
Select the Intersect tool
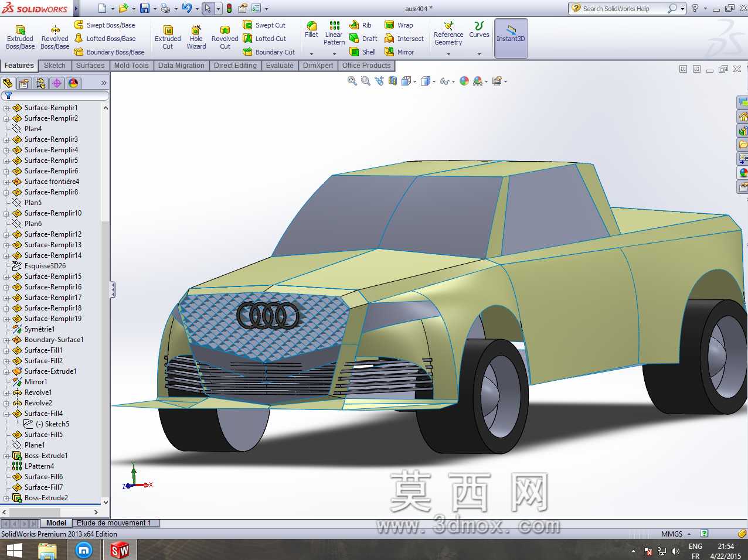click(404, 39)
